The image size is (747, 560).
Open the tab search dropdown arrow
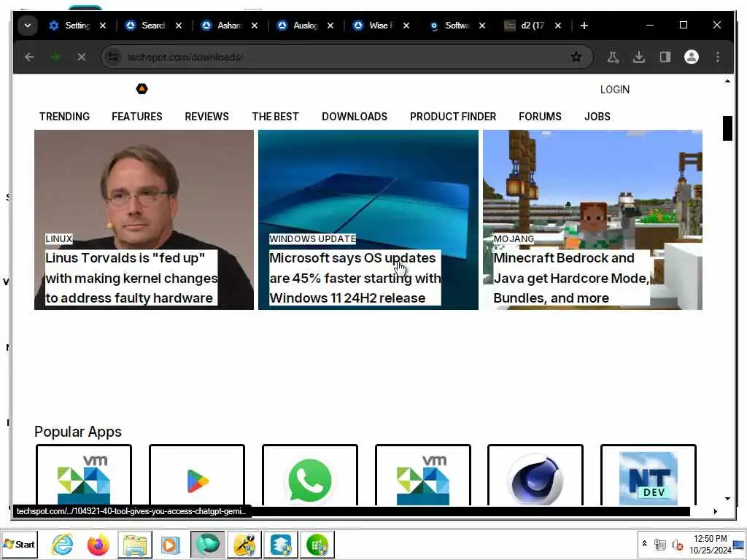click(28, 26)
